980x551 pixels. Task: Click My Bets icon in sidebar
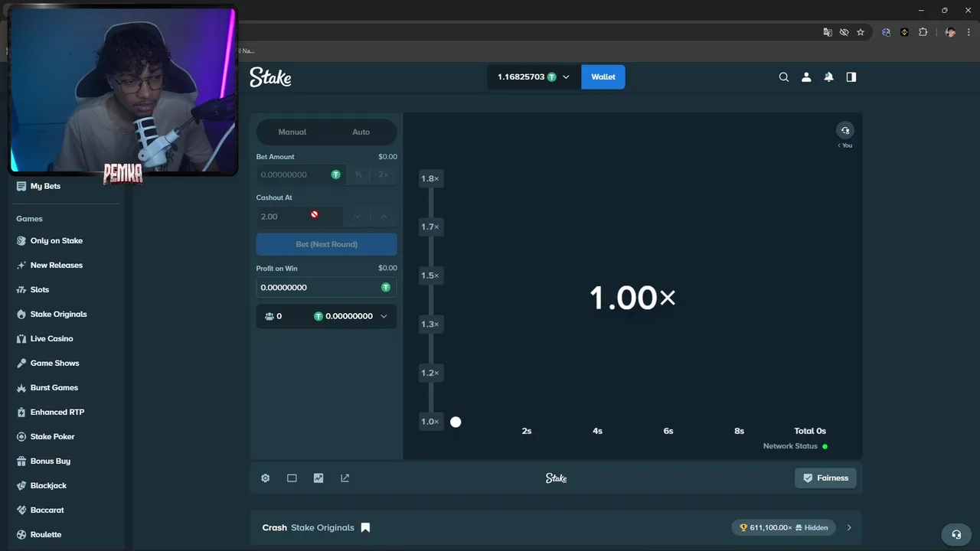click(x=21, y=186)
